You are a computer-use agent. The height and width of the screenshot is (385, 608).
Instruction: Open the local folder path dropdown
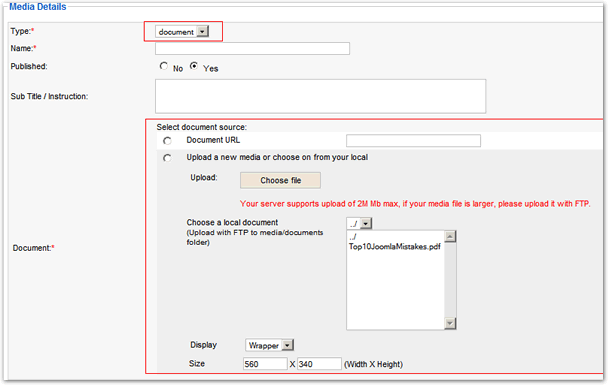click(359, 223)
